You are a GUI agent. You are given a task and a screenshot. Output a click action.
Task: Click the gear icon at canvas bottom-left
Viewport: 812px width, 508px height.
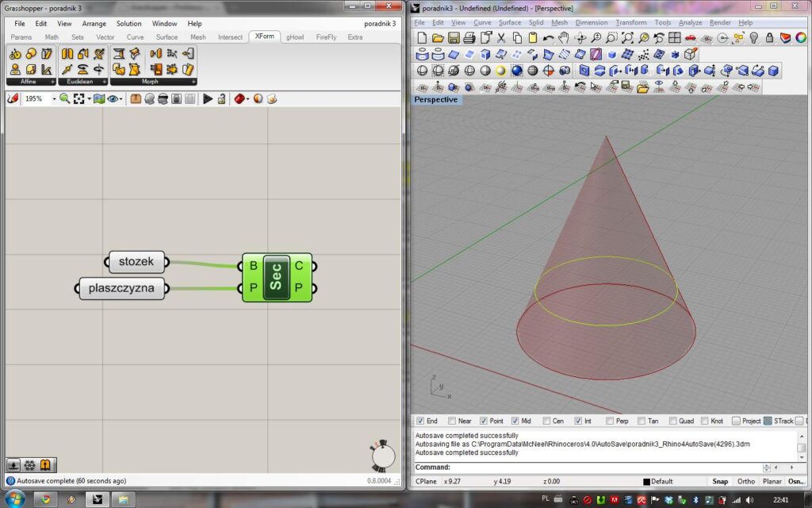[29, 465]
